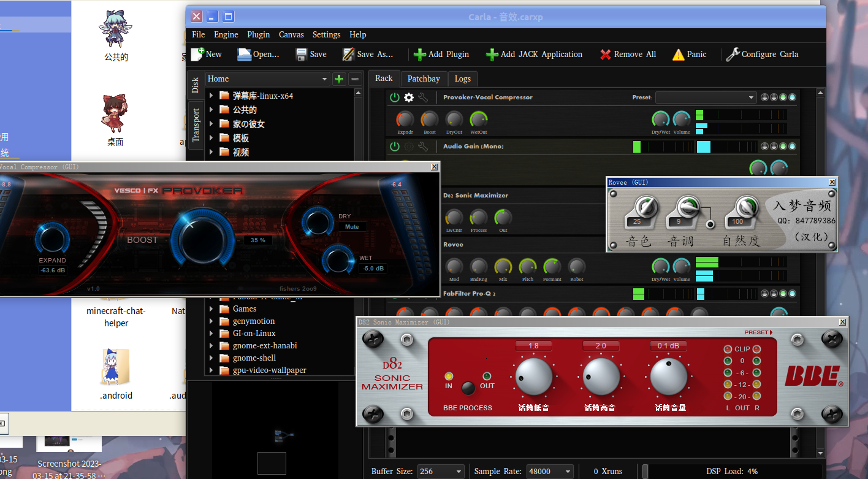Hit the Panic warning icon
This screenshot has height=479, width=868.
[x=678, y=55]
